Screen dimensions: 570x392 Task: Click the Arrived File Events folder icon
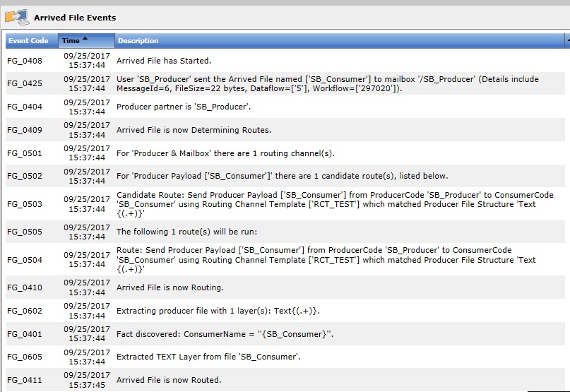pyautogui.click(x=16, y=16)
